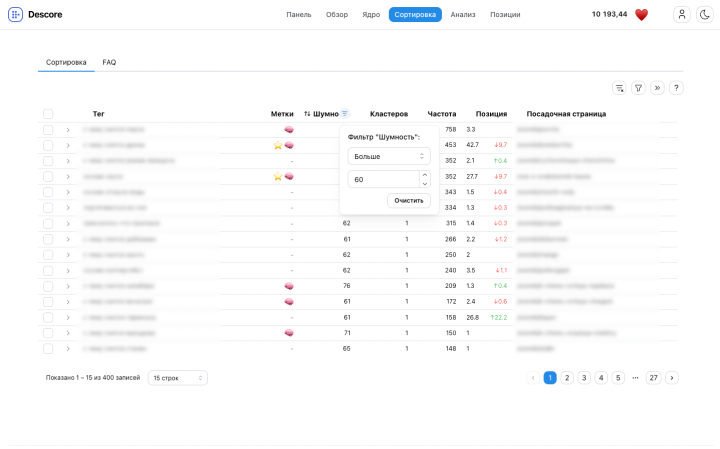Image resolution: width=720 pixels, height=449 pixels.
Task: Go to page 5
Action: pos(618,378)
